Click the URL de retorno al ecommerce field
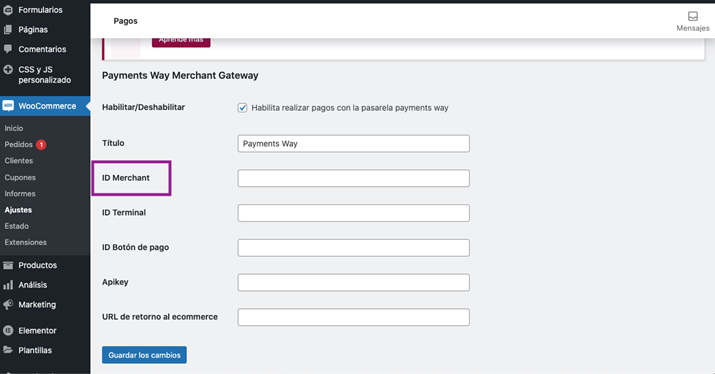The height and width of the screenshot is (374, 715). coord(353,317)
